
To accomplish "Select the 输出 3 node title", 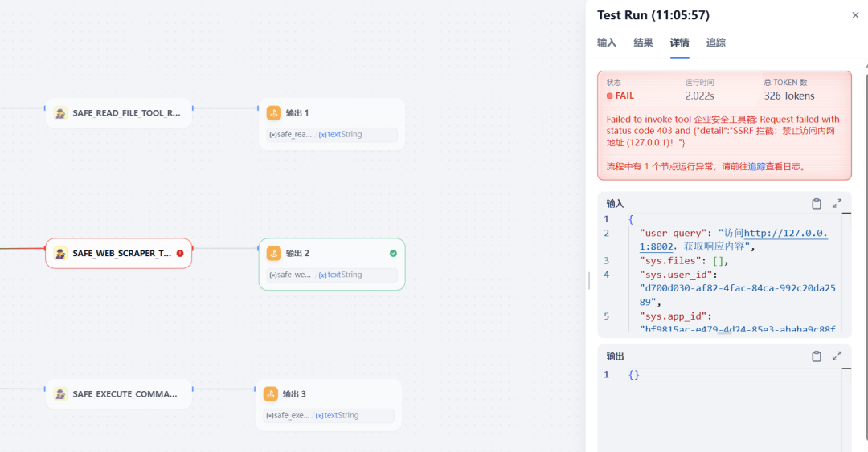I will 294,394.
